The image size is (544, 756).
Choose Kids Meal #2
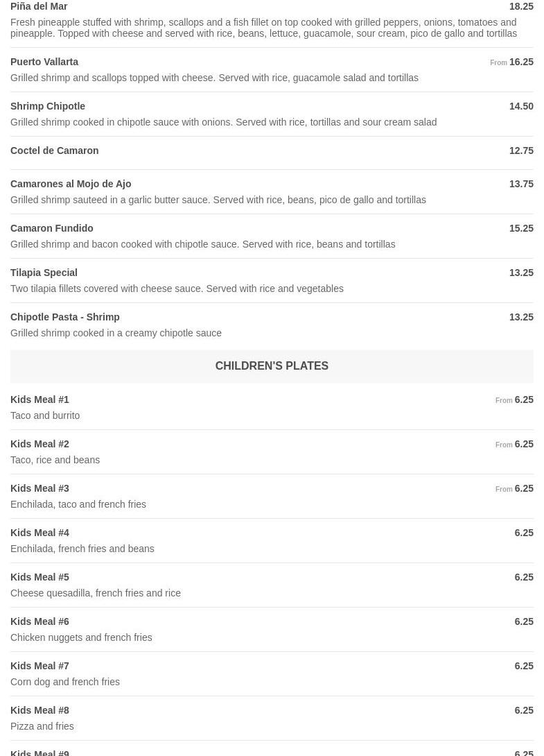pos(40,444)
